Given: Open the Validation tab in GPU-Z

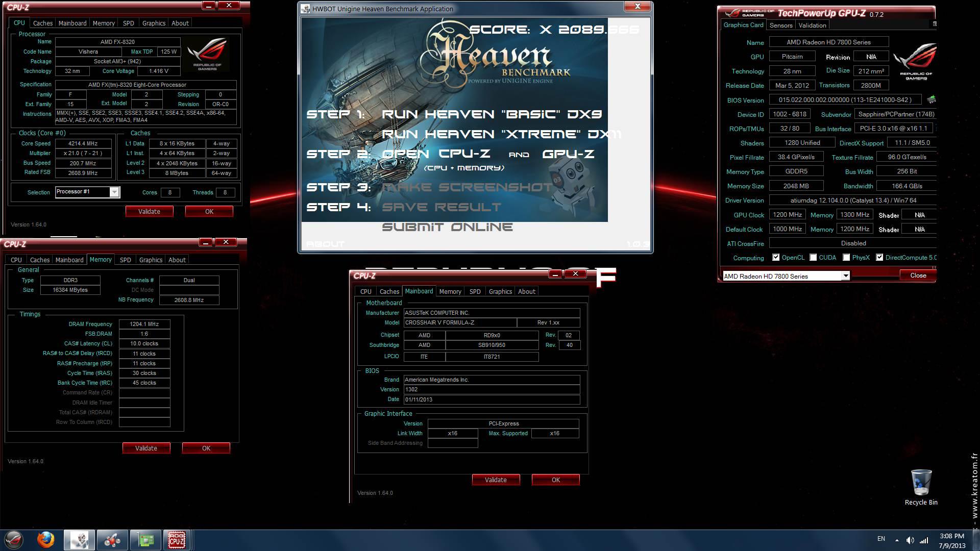Looking at the screenshot, I should (x=812, y=25).
